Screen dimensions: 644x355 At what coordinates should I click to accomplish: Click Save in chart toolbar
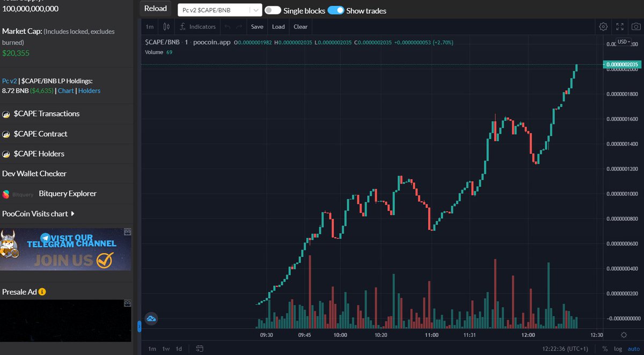(x=257, y=26)
